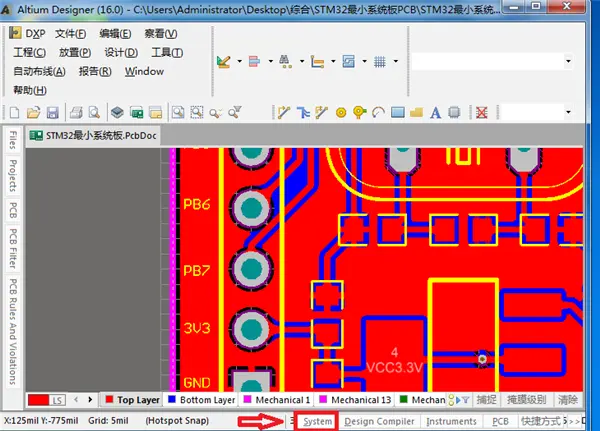Open the empty combo box on the menu row

pyautogui.click(x=492, y=61)
